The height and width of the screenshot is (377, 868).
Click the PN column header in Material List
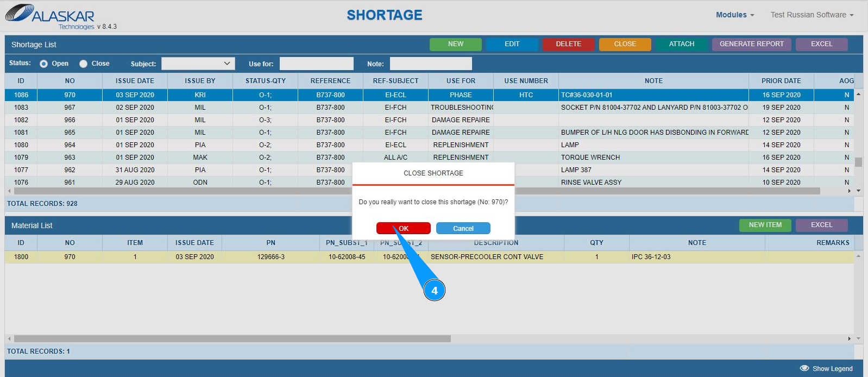[x=271, y=243]
